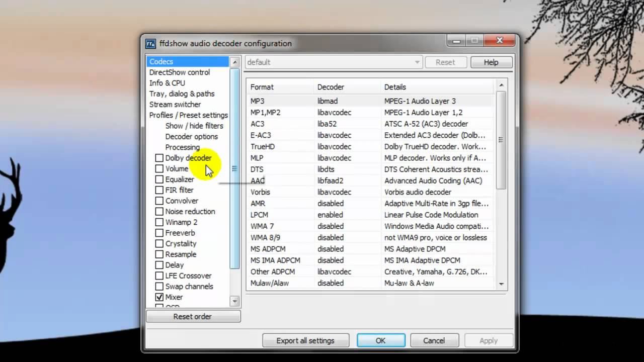Viewport: 644px width, 362px height.
Task: Enable the Dolby decoder checkbox
Action: point(159,158)
